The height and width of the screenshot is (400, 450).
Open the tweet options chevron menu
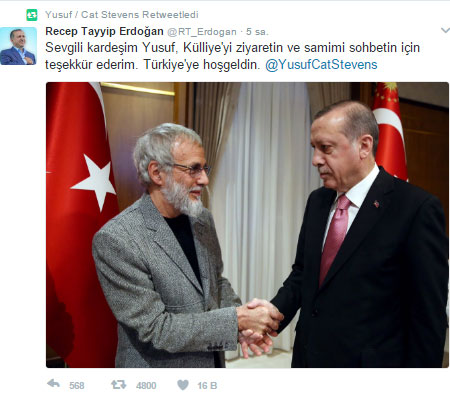click(445, 31)
